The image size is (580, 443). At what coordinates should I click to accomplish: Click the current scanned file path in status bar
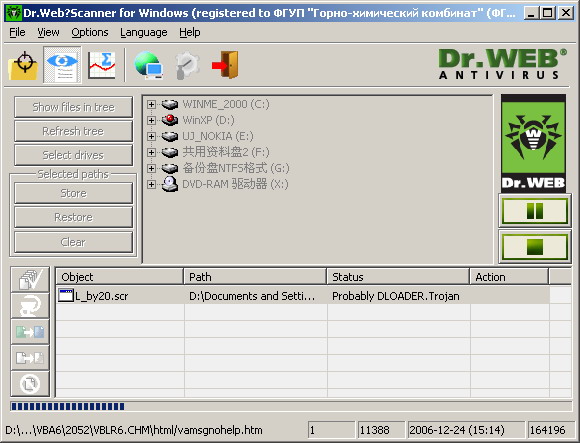tap(134, 430)
